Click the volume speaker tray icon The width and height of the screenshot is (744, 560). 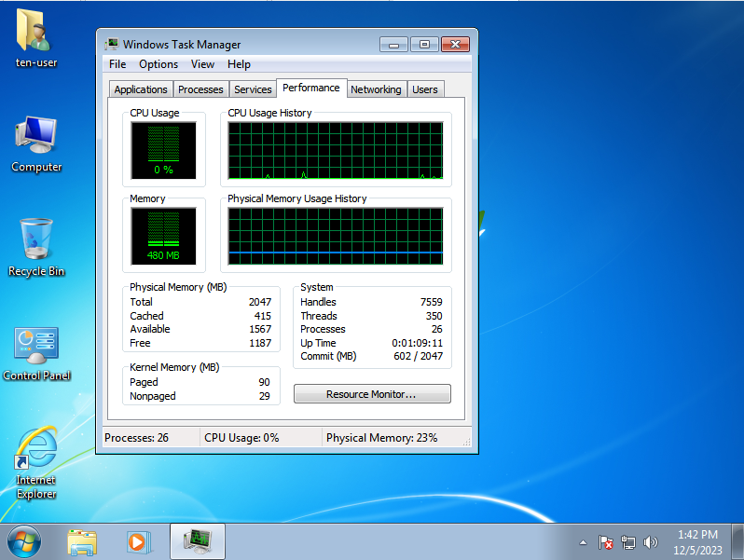pos(650,541)
